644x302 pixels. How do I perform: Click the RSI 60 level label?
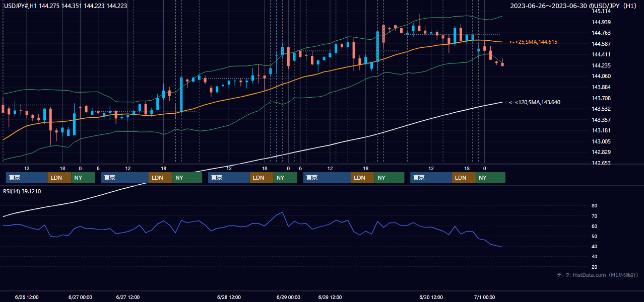(595, 226)
